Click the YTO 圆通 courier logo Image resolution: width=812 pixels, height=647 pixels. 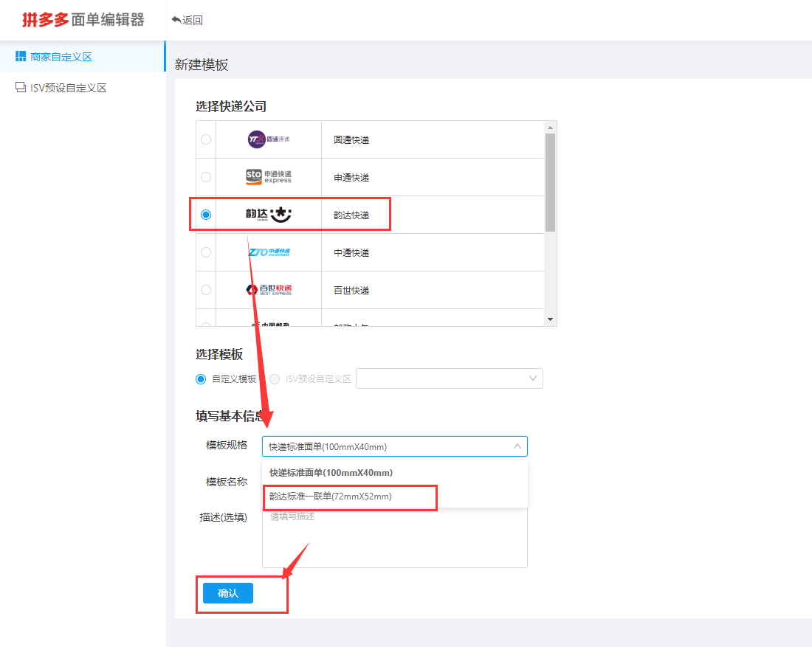point(269,139)
